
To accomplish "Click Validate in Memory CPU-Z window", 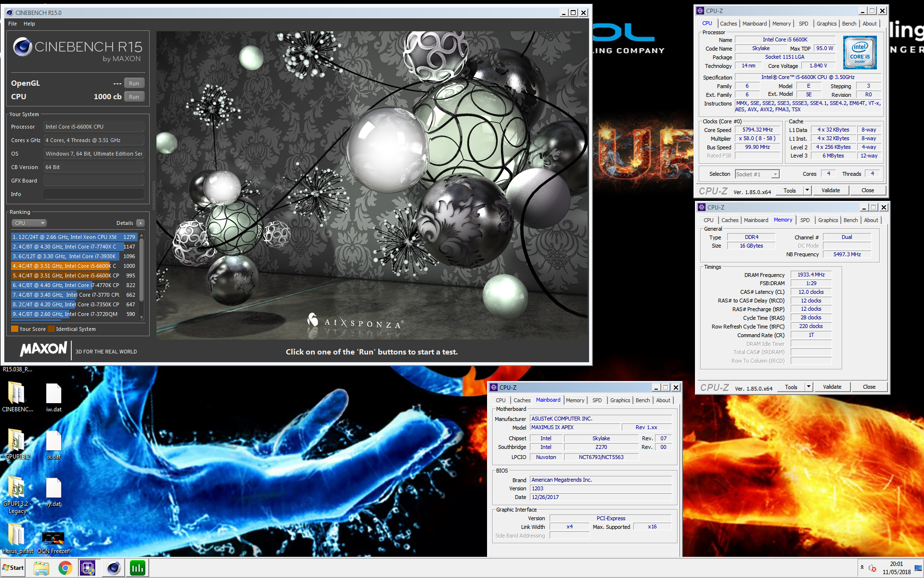I will pos(832,387).
